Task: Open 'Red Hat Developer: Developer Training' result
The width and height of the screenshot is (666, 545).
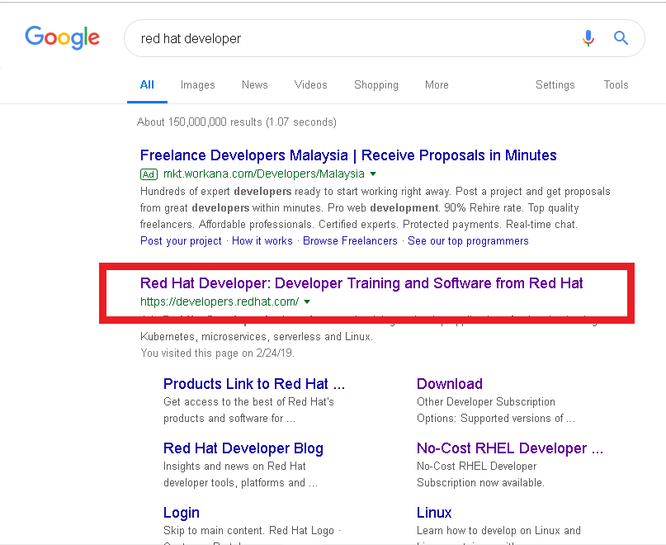Action: point(361,283)
